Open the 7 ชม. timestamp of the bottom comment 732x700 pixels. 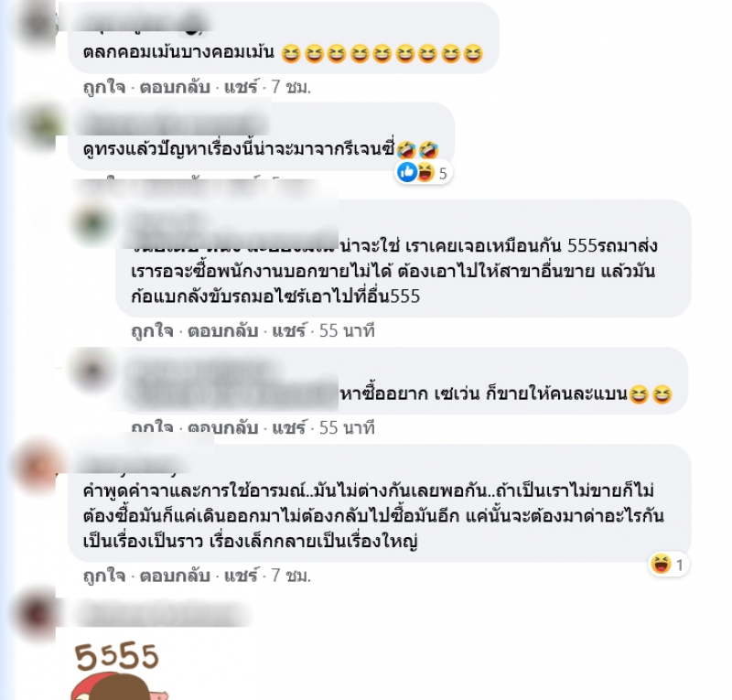click(x=291, y=576)
